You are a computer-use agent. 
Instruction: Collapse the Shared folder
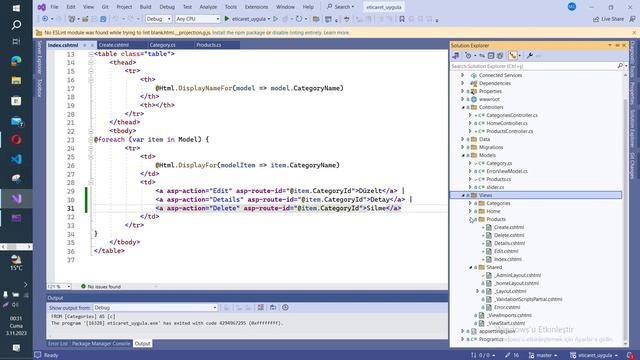point(470,267)
